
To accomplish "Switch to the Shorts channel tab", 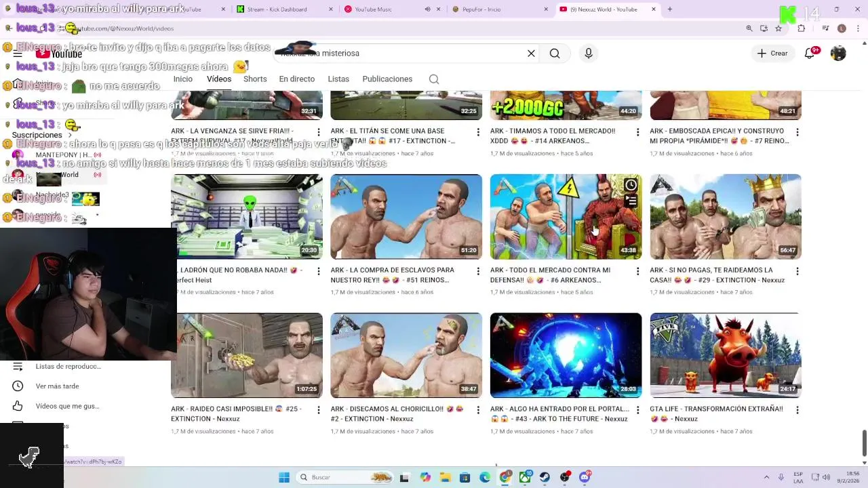I will pos(255,79).
